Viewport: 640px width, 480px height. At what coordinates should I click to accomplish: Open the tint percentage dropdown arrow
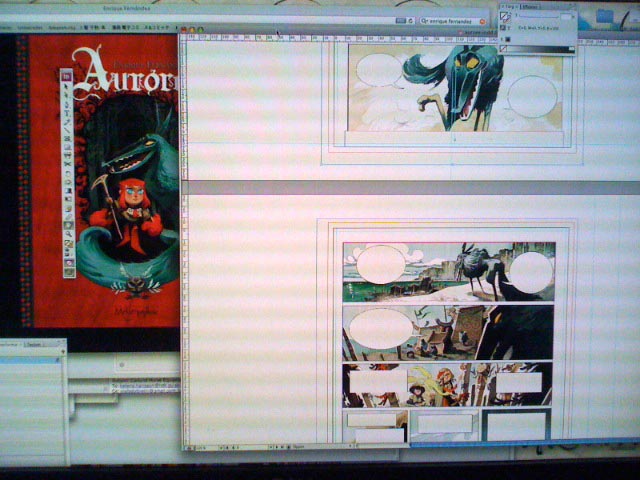[x=573, y=17]
